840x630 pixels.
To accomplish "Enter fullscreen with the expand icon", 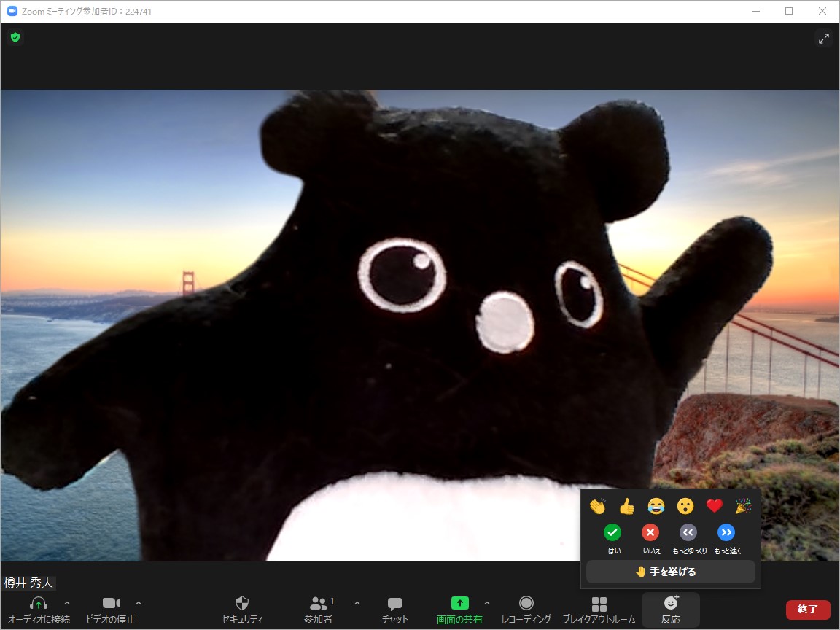I will (x=824, y=38).
